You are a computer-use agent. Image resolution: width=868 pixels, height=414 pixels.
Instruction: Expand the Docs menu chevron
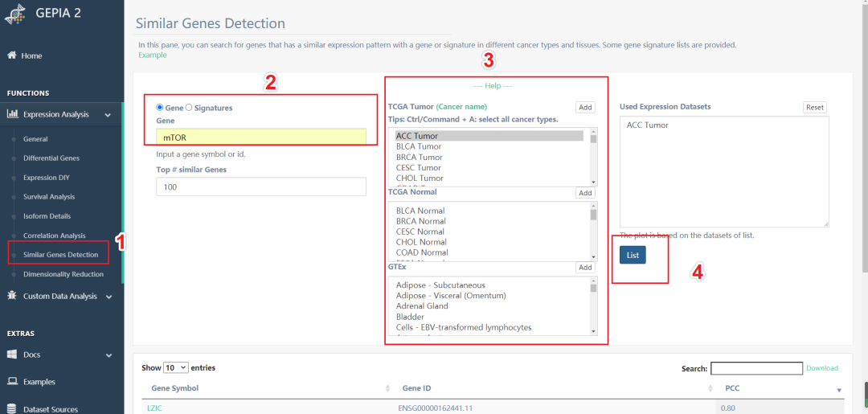[x=108, y=355]
